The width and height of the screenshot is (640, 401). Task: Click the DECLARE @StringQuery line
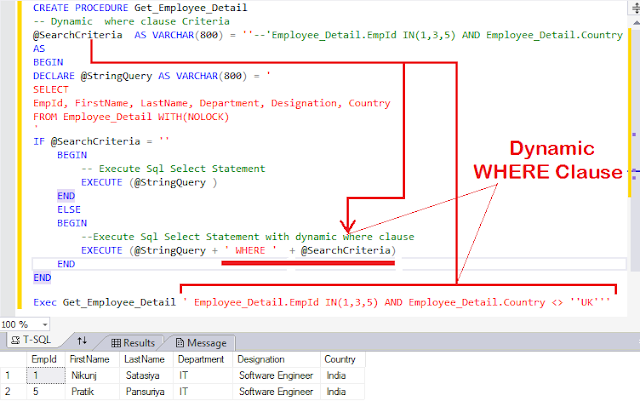[x=151, y=76]
